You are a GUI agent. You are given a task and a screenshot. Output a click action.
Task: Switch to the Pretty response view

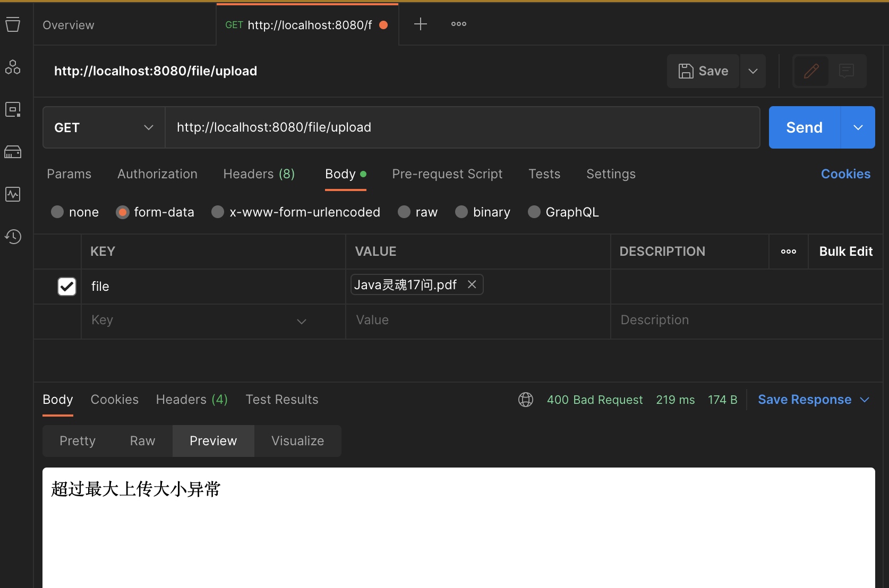[x=78, y=441]
